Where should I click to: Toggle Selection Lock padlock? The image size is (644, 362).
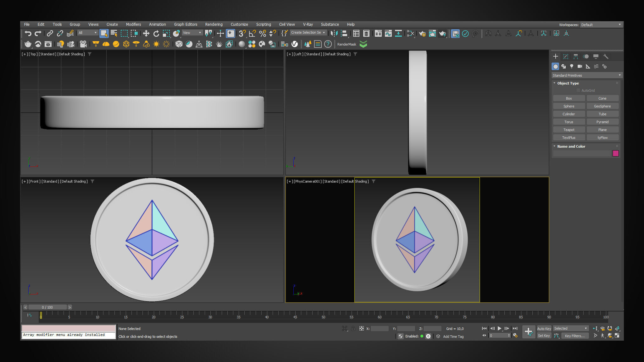pos(353,329)
